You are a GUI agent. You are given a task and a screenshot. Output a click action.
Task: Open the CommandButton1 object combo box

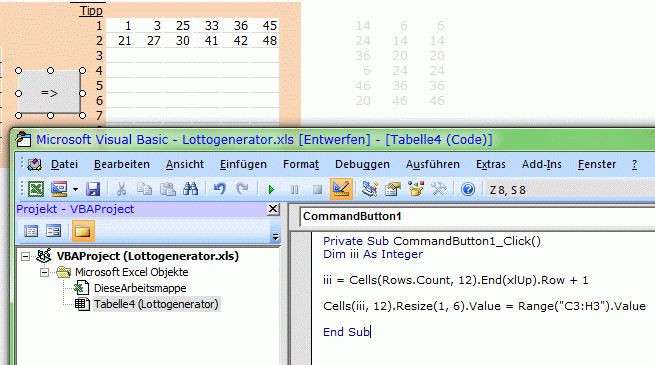(x=477, y=216)
